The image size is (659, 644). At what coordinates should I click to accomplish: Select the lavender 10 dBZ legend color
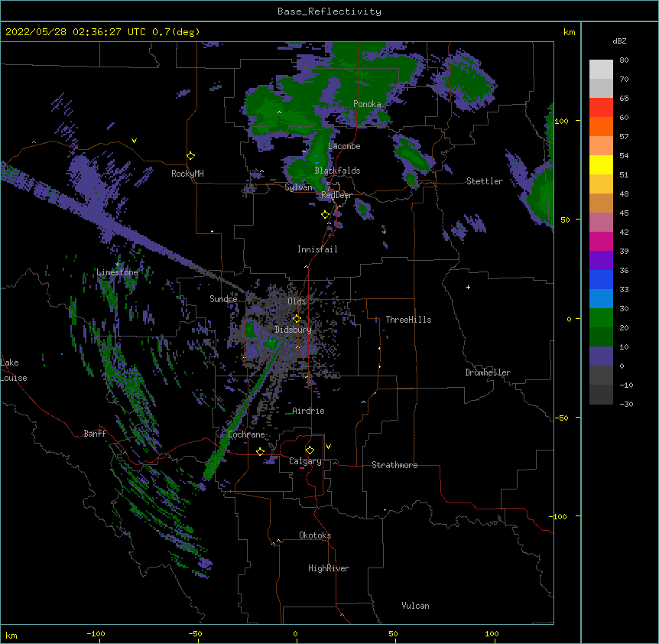601,356
